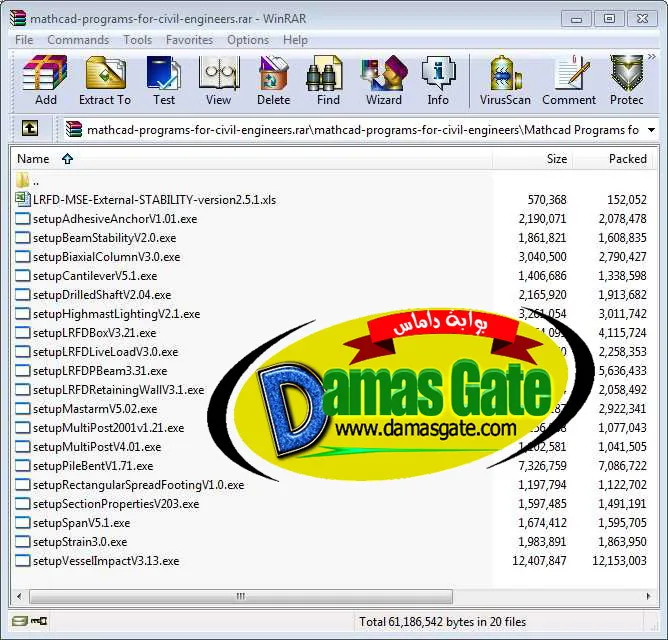Toggle sort arrow on Name column
The image size is (668, 640).
tap(67, 159)
